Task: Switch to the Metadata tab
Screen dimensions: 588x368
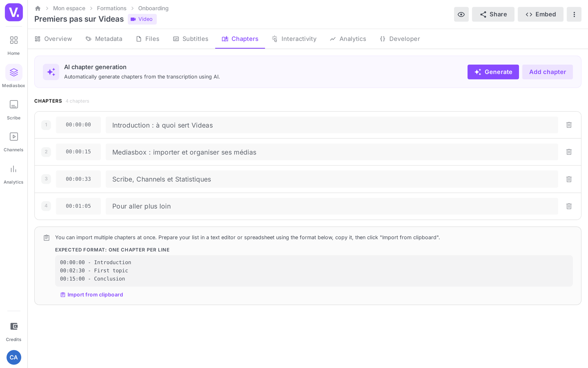Action: click(x=104, y=39)
